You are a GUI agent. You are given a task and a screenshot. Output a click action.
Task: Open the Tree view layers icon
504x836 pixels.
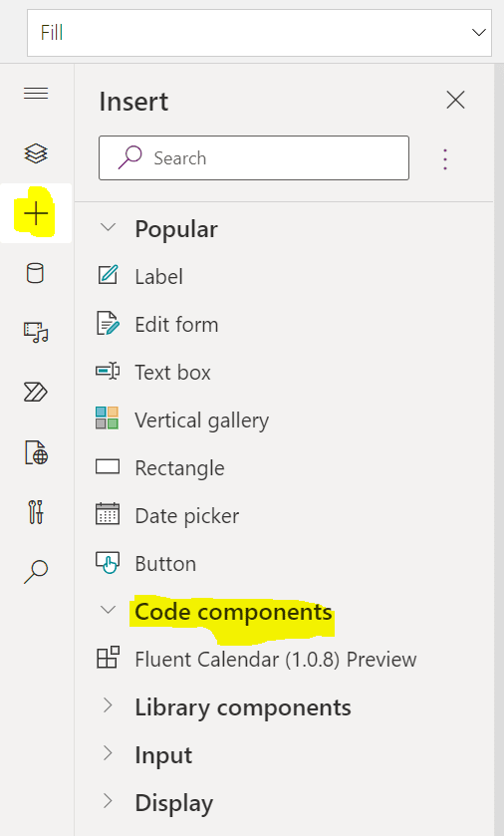(x=36, y=153)
